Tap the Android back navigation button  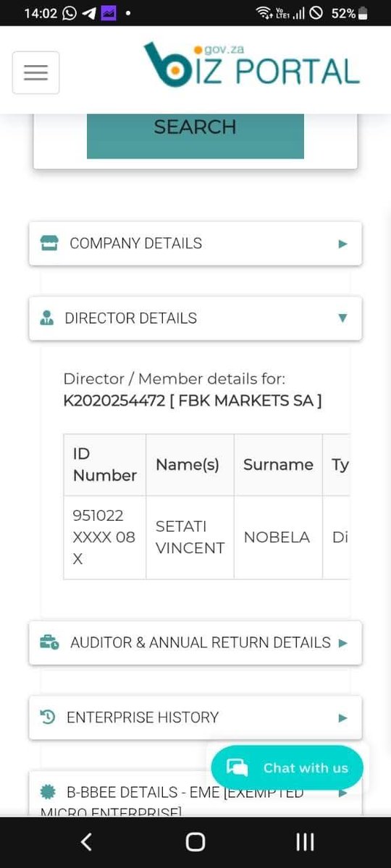86,842
